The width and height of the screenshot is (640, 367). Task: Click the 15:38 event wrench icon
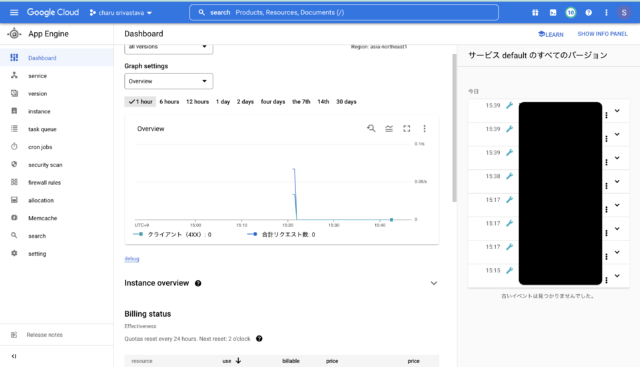pyautogui.click(x=509, y=176)
